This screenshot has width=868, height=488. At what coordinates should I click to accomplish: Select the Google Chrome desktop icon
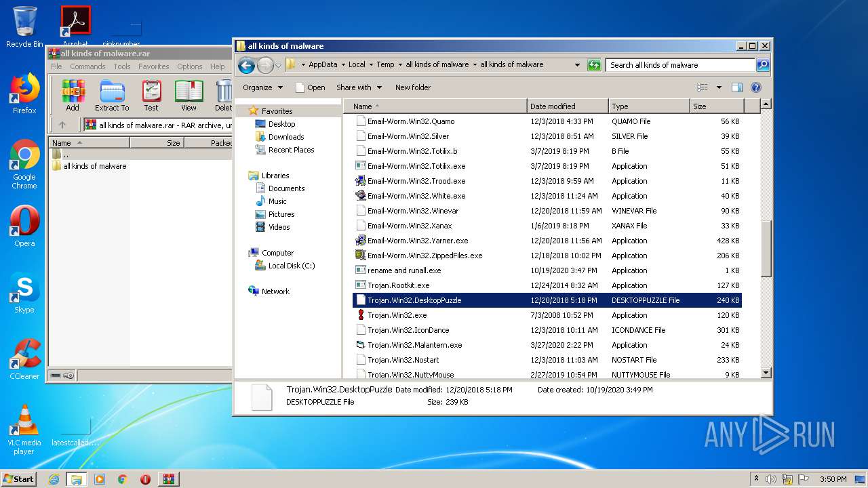[x=24, y=165]
